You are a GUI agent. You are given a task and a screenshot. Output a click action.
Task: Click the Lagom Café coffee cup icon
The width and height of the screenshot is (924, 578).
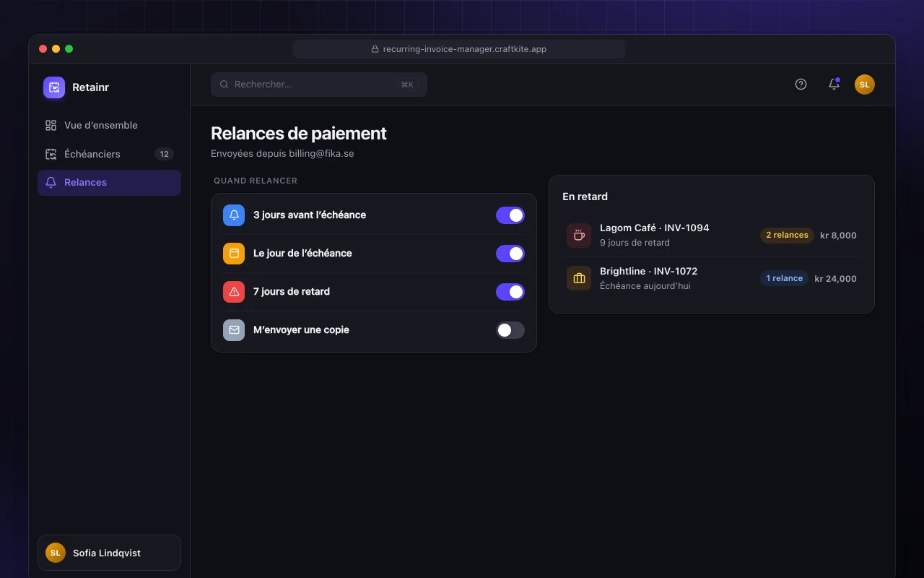coord(579,236)
